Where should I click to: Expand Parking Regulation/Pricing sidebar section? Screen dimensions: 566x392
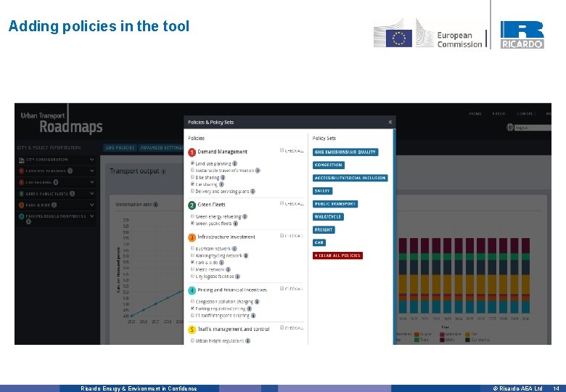pyautogui.click(x=92, y=216)
